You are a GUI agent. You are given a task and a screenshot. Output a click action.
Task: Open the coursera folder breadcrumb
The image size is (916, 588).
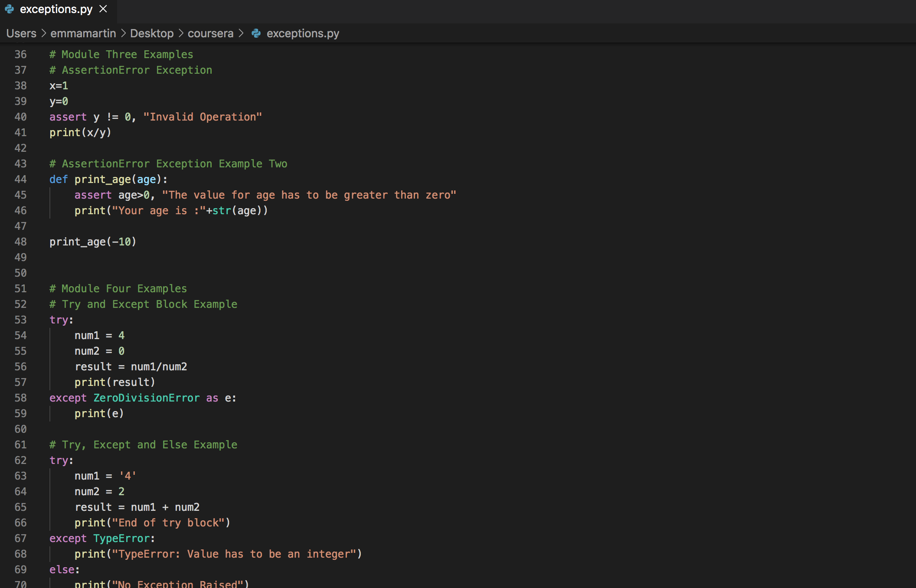click(210, 33)
